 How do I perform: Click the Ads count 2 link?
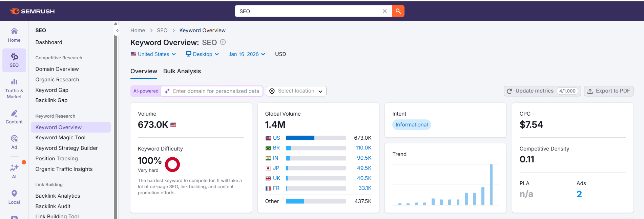(579, 194)
